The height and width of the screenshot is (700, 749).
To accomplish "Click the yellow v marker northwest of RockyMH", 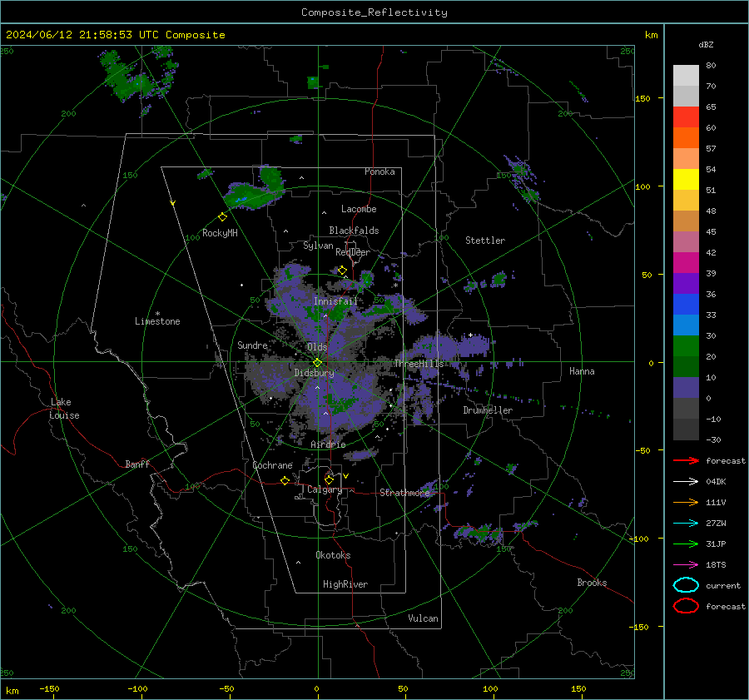I will click(x=173, y=203).
